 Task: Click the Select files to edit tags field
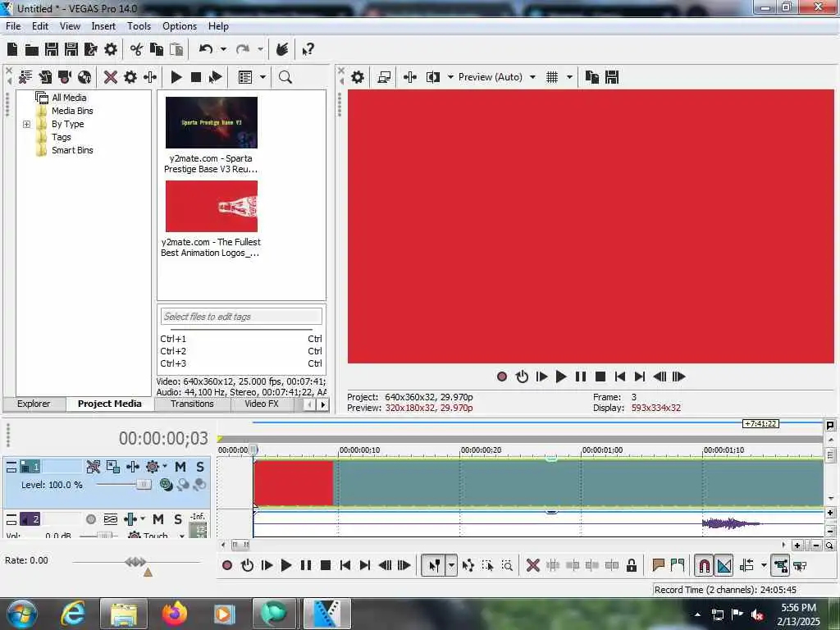click(241, 316)
